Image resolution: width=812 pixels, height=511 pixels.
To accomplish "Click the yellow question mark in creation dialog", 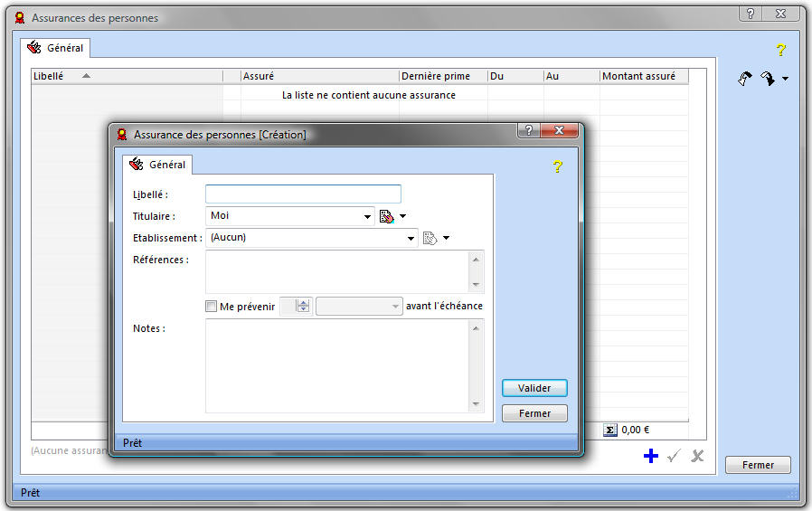I will [557, 166].
